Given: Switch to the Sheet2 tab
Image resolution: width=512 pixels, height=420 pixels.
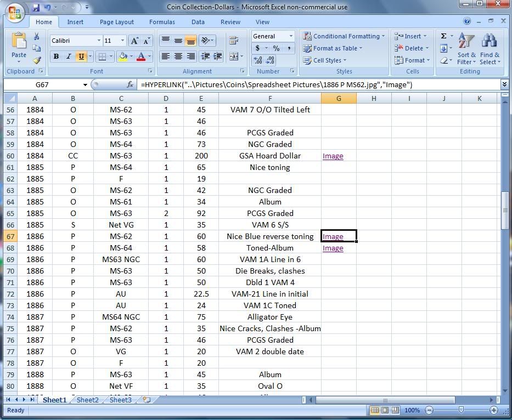Looking at the screenshot, I should pyautogui.click(x=87, y=400).
